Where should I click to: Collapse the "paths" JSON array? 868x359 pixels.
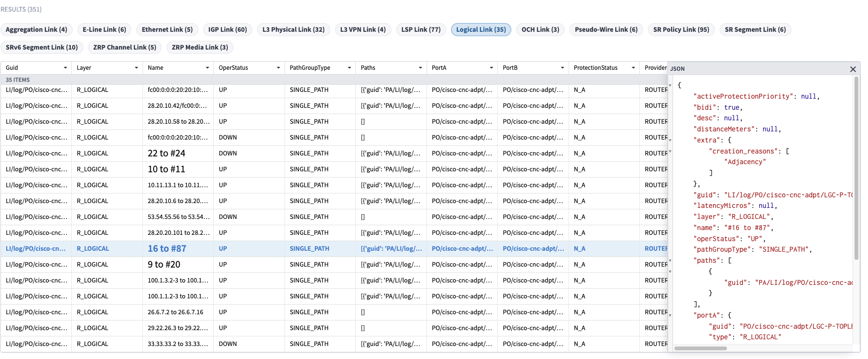point(670,261)
